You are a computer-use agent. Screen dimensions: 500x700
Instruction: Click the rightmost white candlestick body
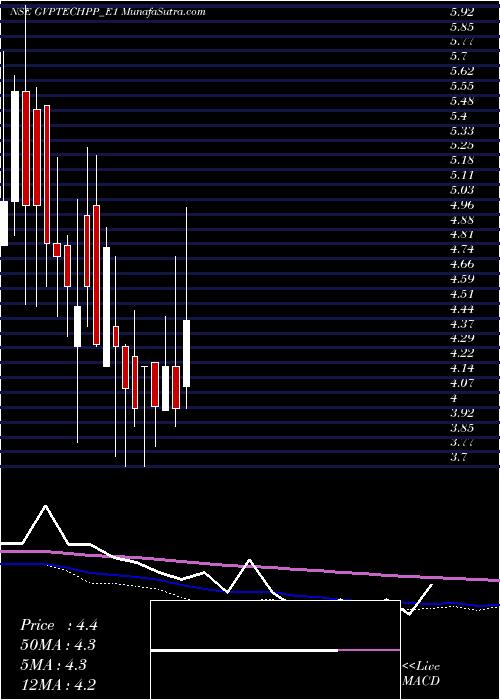tap(187, 353)
